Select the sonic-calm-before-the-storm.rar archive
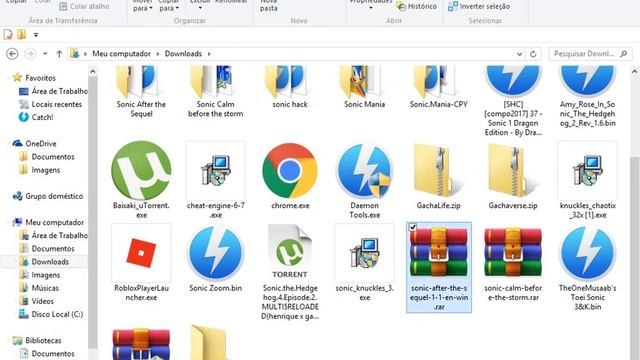Viewport: 640px width, 360px height. [513, 252]
